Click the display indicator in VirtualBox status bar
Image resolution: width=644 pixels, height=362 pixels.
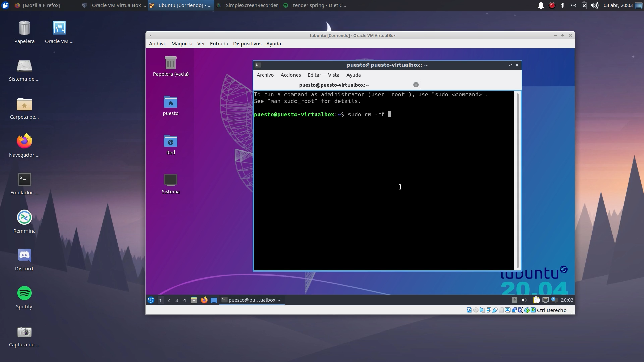point(507,310)
